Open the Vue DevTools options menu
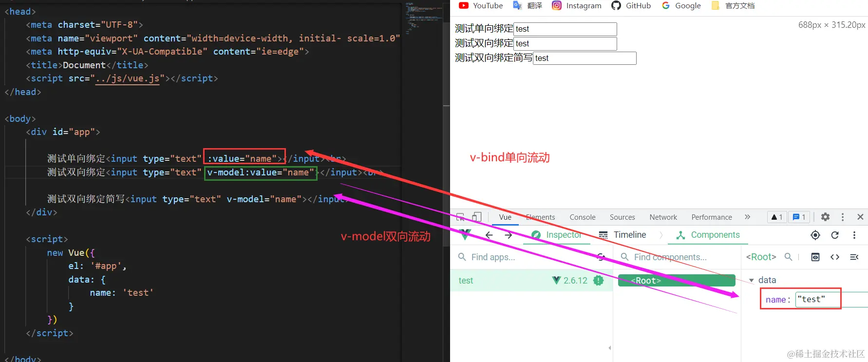The height and width of the screenshot is (362, 868). [854, 235]
